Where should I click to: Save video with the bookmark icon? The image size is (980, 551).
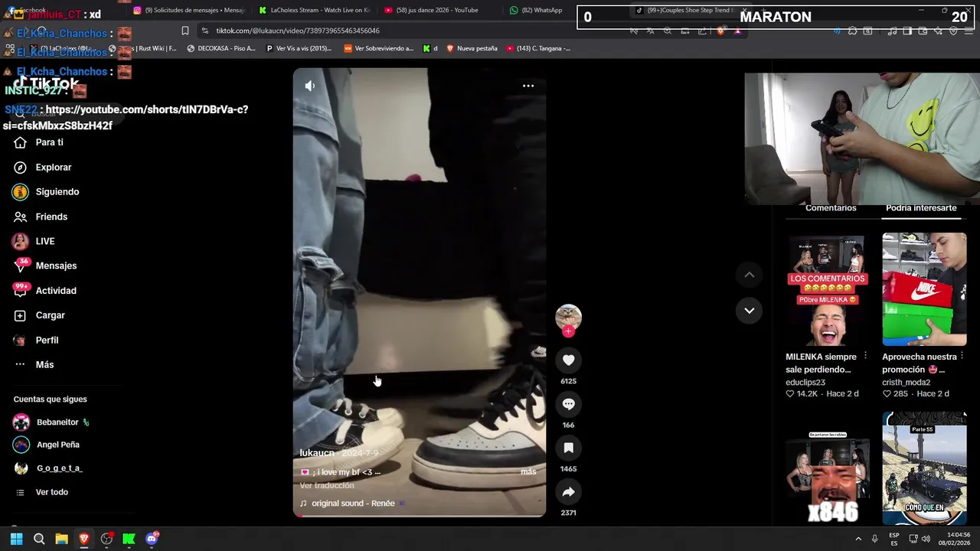(568, 448)
